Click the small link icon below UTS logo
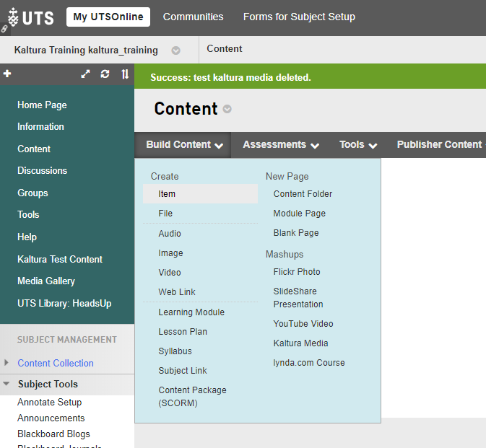486x448 pixels. pyautogui.click(x=4, y=29)
